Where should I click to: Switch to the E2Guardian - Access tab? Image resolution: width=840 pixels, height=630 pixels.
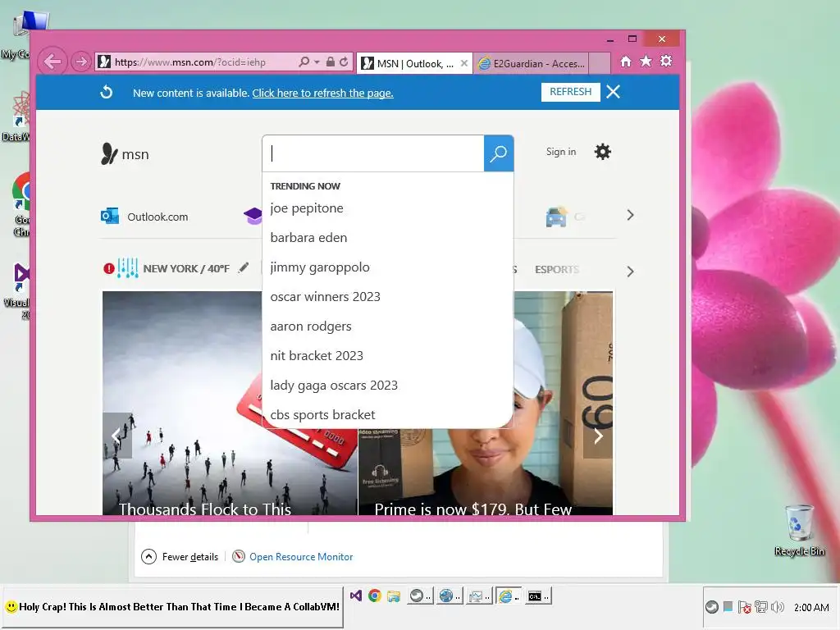[x=531, y=64]
